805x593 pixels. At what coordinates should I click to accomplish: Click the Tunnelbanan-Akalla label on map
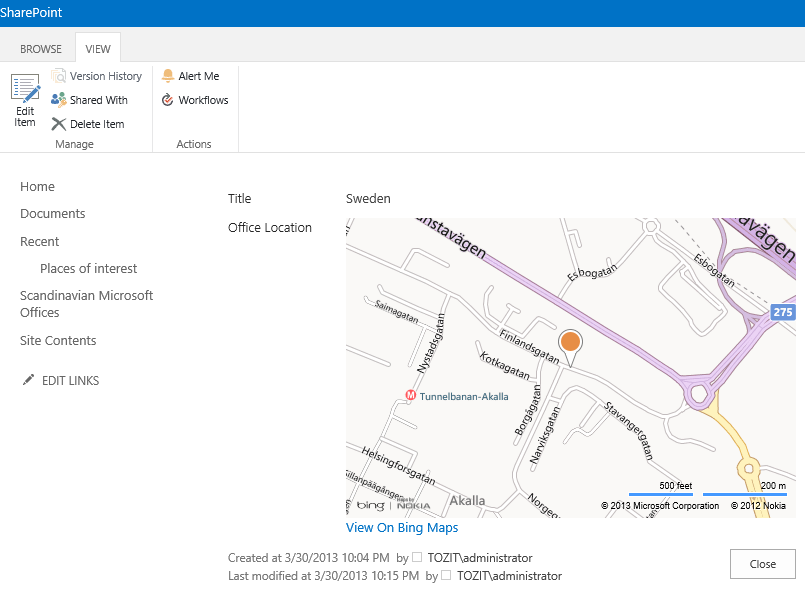[x=464, y=396]
